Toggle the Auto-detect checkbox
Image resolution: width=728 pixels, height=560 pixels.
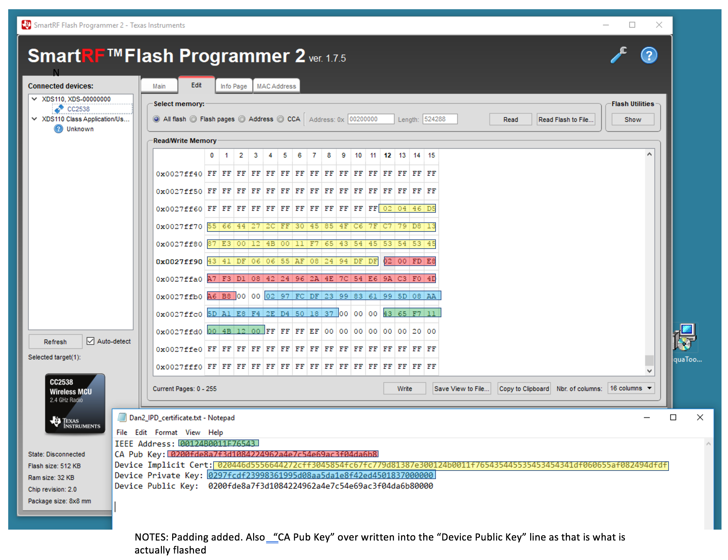(x=90, y=341)
